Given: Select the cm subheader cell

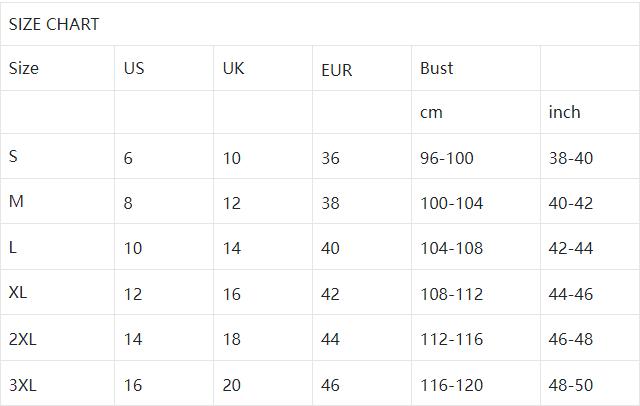Looking at the screenshot, I should coord(431,113).
